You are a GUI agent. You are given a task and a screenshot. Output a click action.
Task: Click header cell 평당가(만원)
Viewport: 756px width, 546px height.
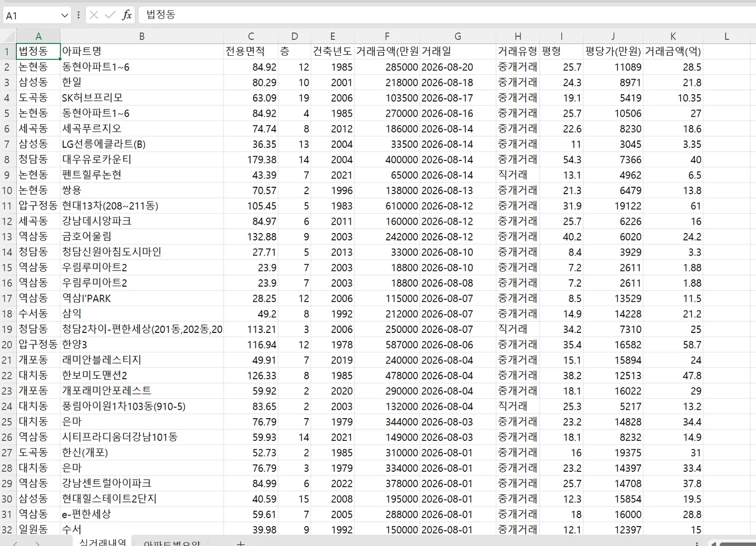coord(613,52)
